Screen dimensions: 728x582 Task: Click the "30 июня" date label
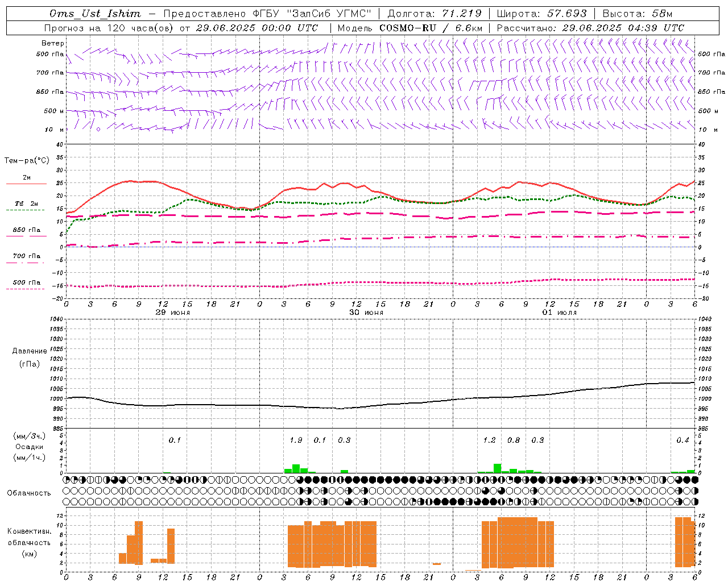(x=366, y=313)
